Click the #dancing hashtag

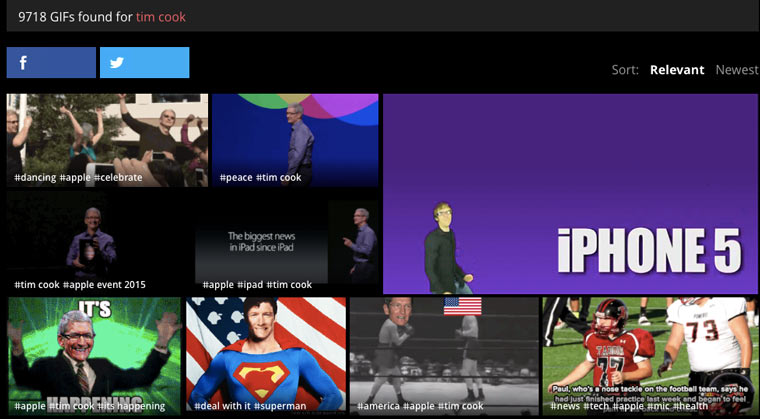[35, 177]
